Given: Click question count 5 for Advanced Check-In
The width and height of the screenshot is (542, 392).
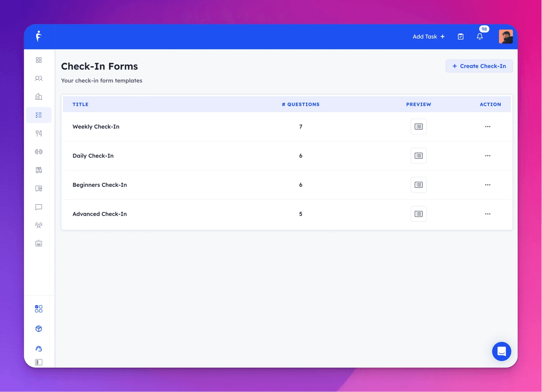Looking at the screenshot, I should (x=301, y=214).
